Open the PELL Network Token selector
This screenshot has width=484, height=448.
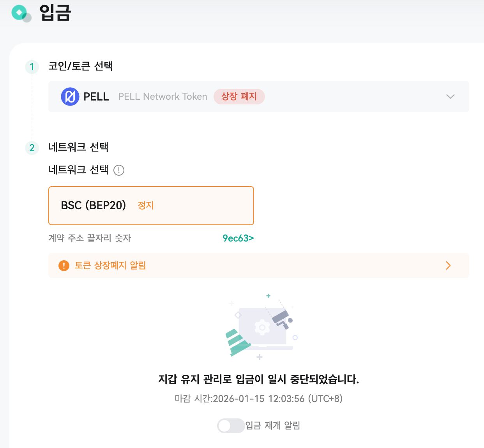259,97
